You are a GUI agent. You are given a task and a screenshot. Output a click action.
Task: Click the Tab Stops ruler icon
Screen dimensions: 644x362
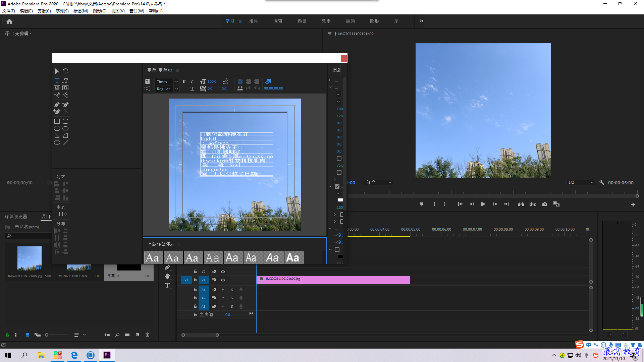(240, 88)
